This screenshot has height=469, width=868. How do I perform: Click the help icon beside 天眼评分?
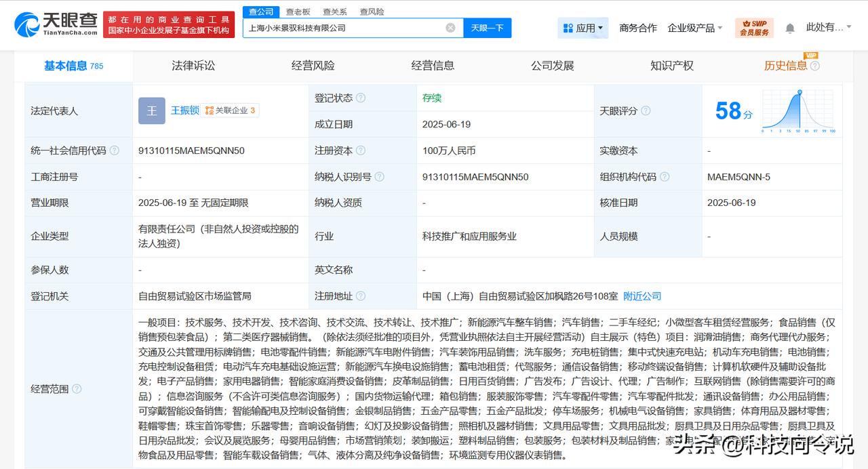(646, 111)
